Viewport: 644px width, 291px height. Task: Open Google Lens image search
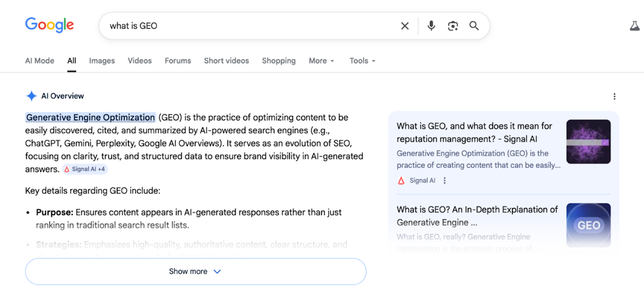453,26
